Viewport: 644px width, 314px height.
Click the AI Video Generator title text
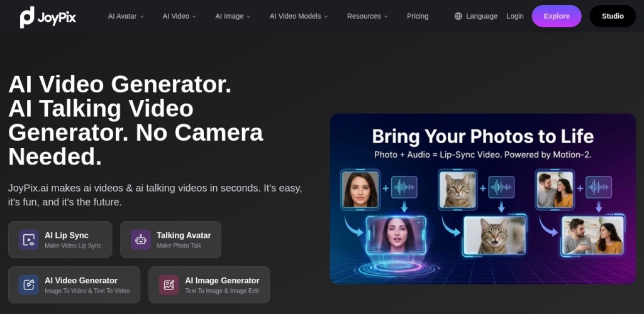click(x=81, y=280)
